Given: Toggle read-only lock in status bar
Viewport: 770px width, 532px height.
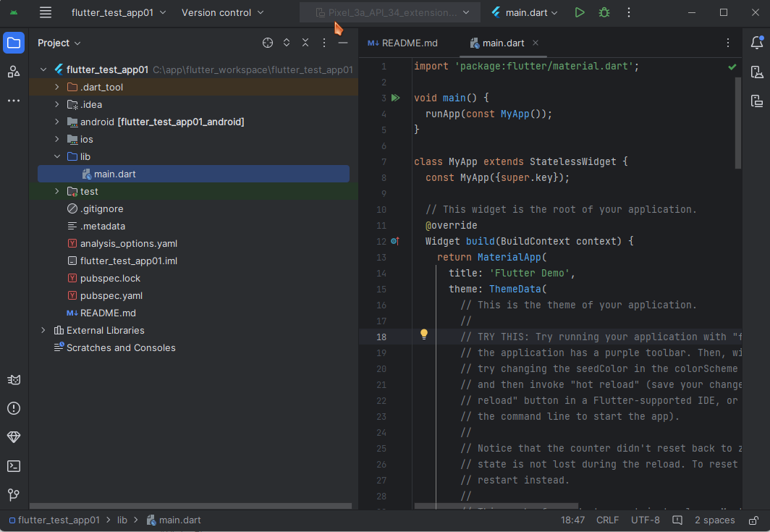Looking at the screenshot, I should [753, 520].
